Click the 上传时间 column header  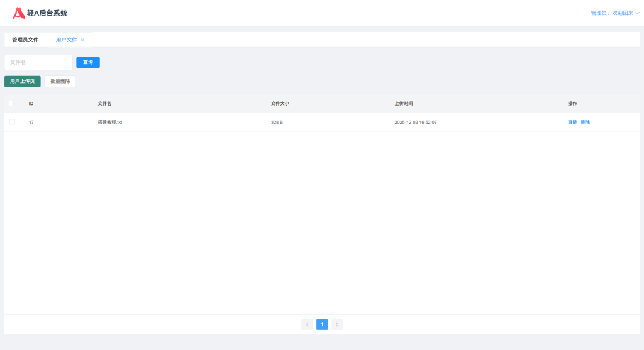(x=404, y=103)
